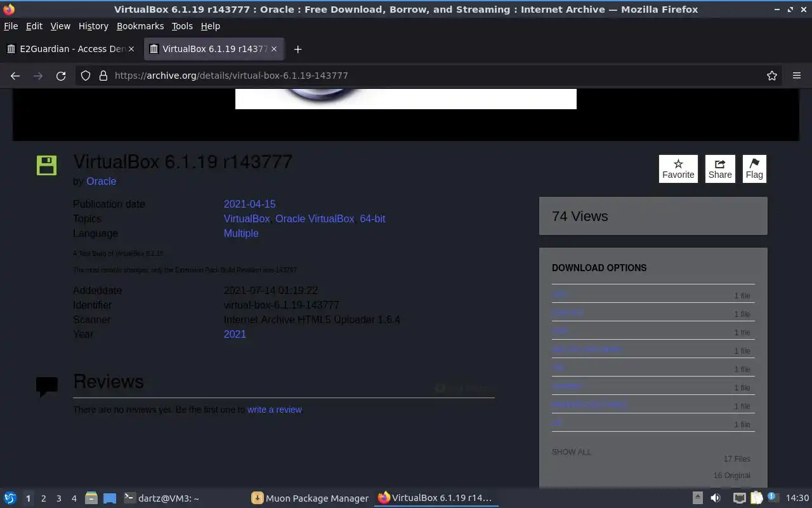This screenshot has height=508, width=812.
Task: Click the Oracle author link
Action: [x=101, y=181]
